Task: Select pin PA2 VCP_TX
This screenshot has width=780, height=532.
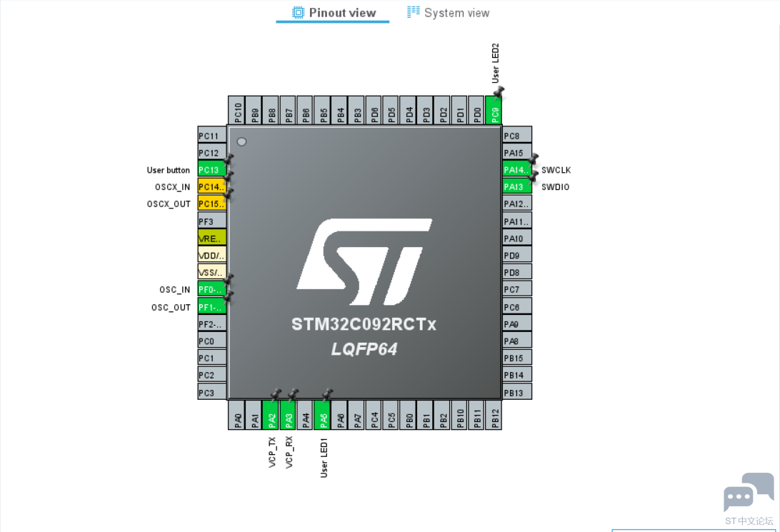Action: click(x=271, y=415)
